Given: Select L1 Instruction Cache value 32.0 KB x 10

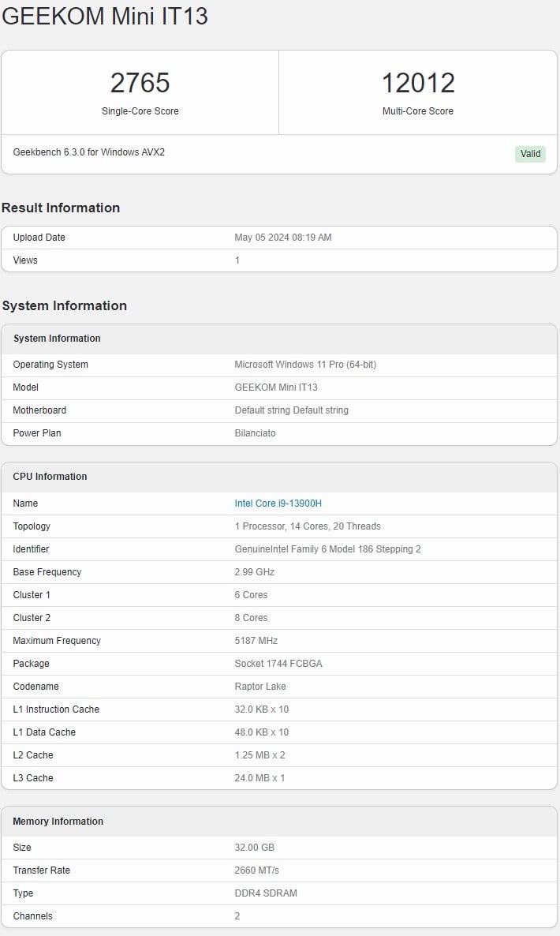Looking at the screenshot, I should point(261,709).
